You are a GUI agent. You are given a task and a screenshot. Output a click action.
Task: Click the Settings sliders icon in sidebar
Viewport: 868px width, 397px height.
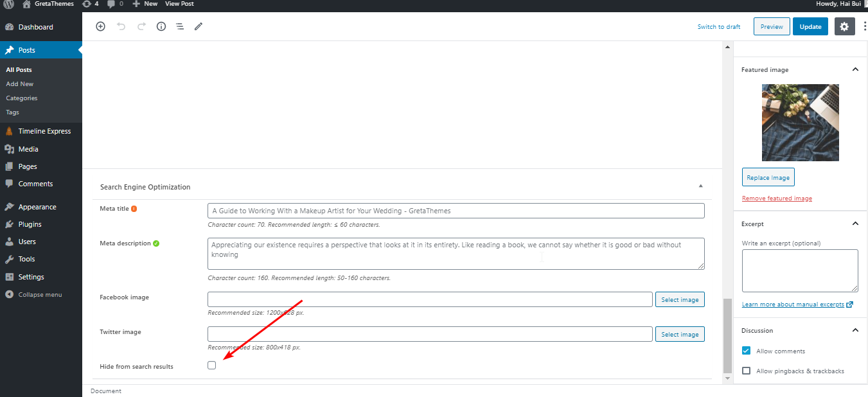click(x=9, y=277)
